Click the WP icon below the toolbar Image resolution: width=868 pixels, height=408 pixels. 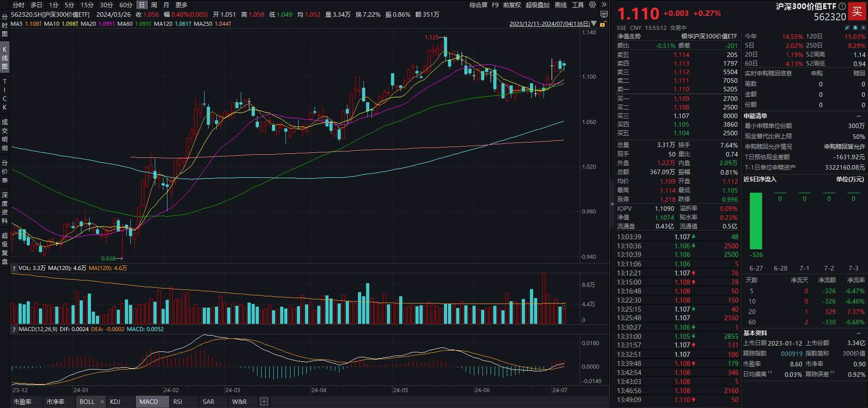point(604,14)
